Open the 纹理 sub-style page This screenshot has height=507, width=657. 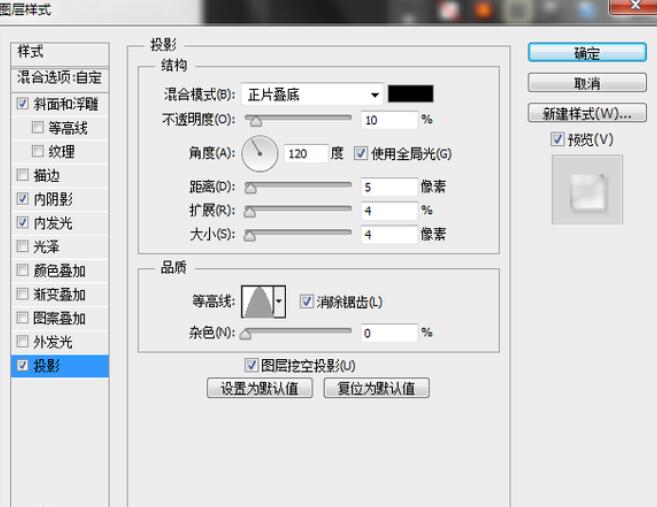click(x=62, y=152)
